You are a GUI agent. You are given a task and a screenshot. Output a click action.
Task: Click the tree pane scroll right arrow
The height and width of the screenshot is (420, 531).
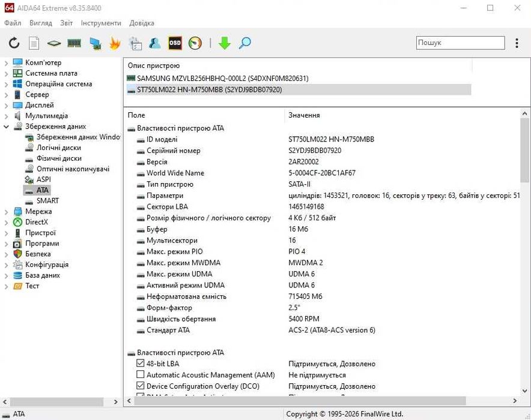116,402
